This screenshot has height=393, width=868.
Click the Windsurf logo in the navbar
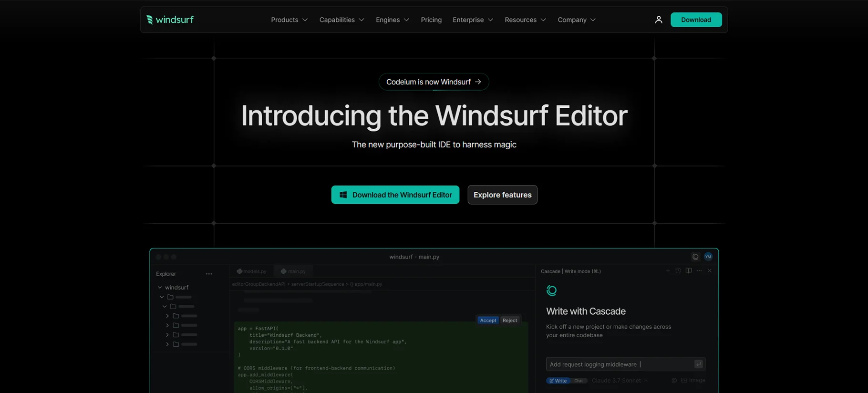coord(170,20)
